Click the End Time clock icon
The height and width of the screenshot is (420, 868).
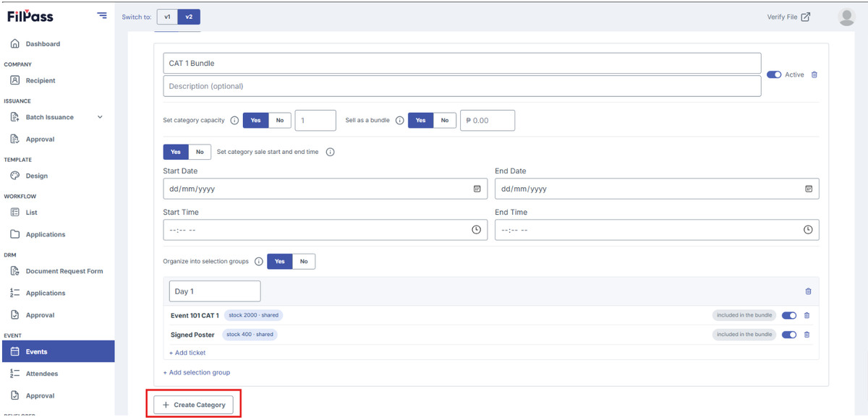809,230
